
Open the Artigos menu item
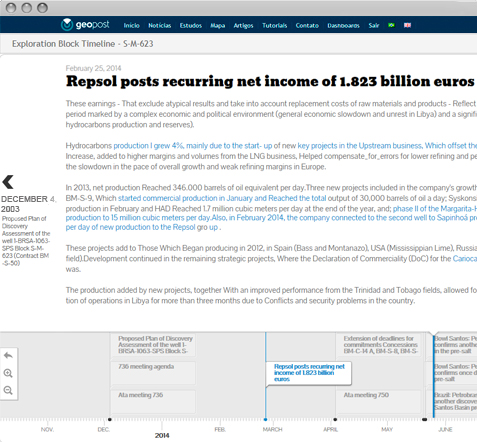coord(243,25)
